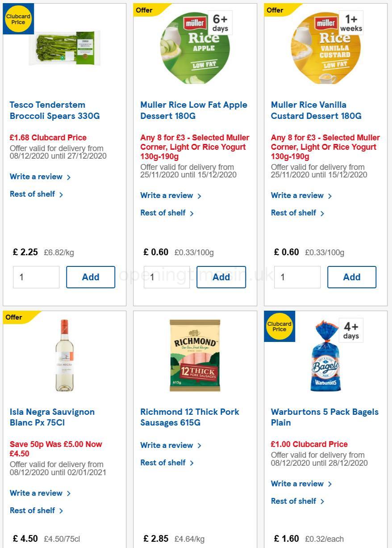Expand Write a review chevron for Isla Negra wine
Image resolution: width=392 pixels, height=548 pixels.
point(69,493)
